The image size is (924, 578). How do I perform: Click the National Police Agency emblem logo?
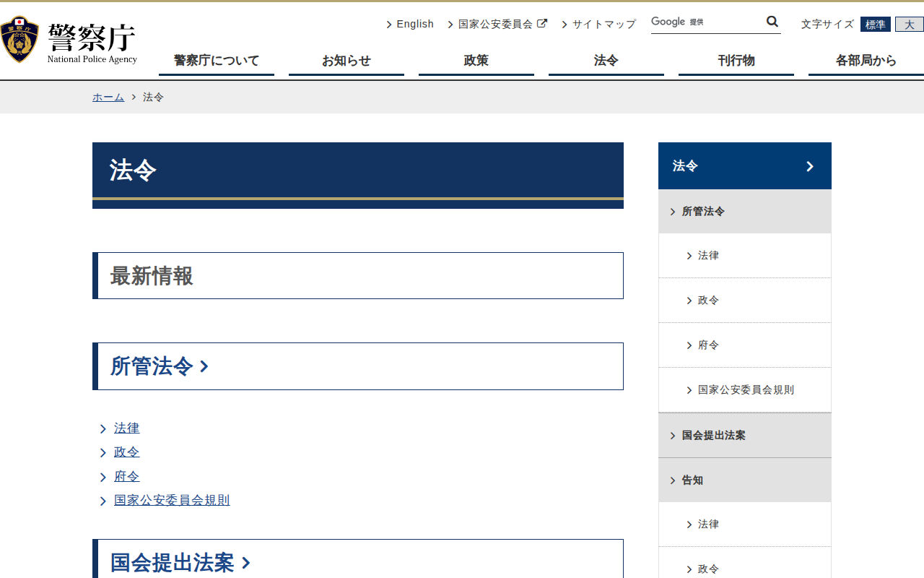pyautogui.click(x=19, y=40)
